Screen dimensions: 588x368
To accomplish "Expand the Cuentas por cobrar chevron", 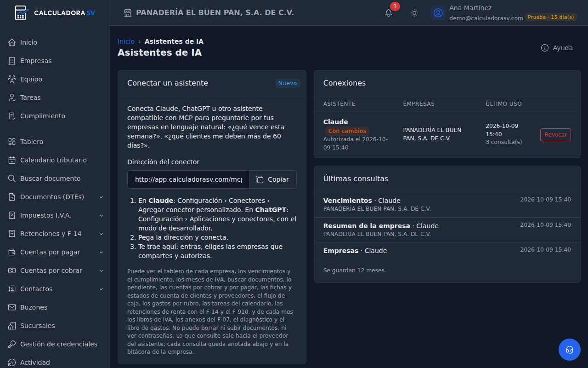I will 101,270.
